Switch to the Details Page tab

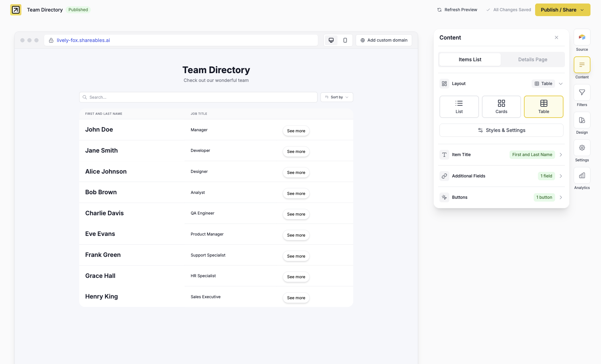pos(532,59)
